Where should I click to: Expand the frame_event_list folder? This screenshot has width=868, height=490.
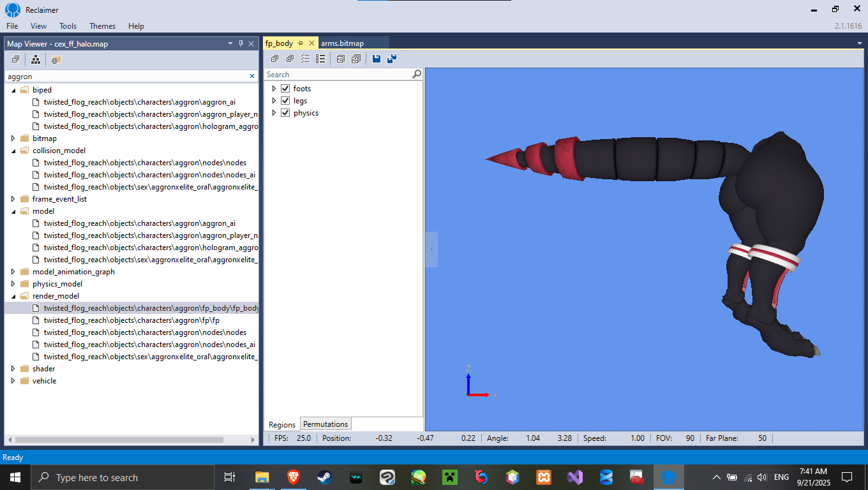tap(13, 199)
